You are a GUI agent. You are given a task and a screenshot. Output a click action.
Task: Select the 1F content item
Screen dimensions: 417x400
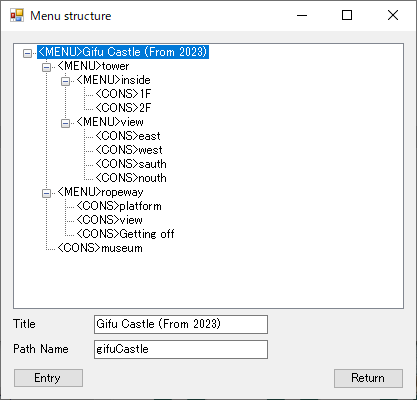(123, 94)
